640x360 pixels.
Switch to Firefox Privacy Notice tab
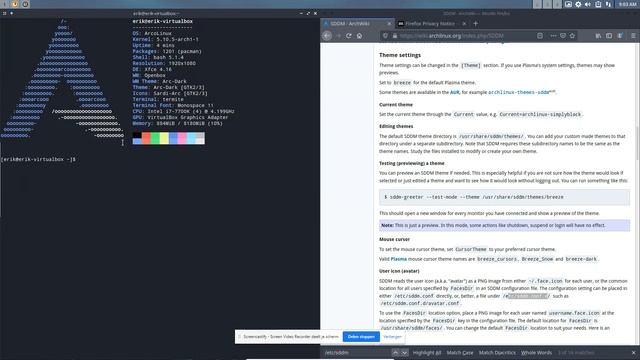point(433,24)
